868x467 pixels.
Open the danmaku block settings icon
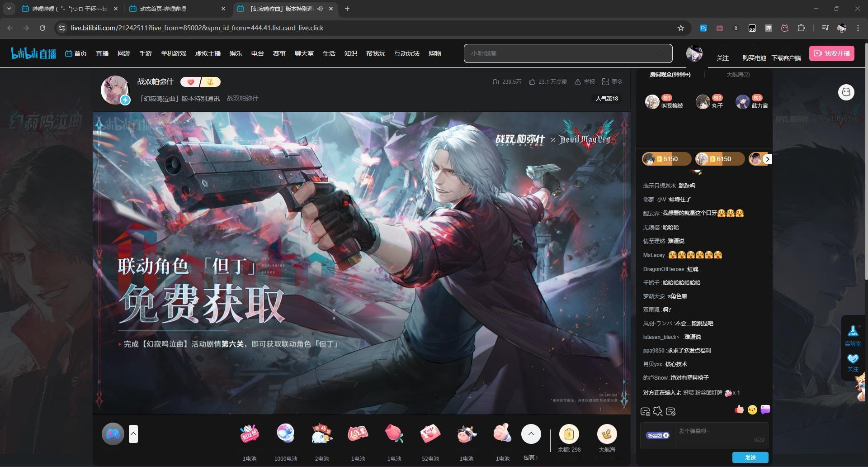click(671, 411)
